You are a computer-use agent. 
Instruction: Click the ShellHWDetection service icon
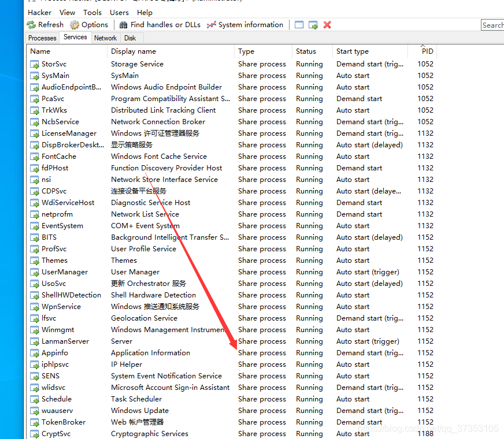(35, 295)
